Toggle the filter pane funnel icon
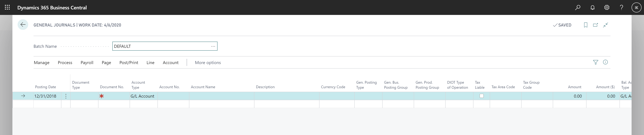The height and width of the screenshot is (135, 644). (x=596, y=62)
